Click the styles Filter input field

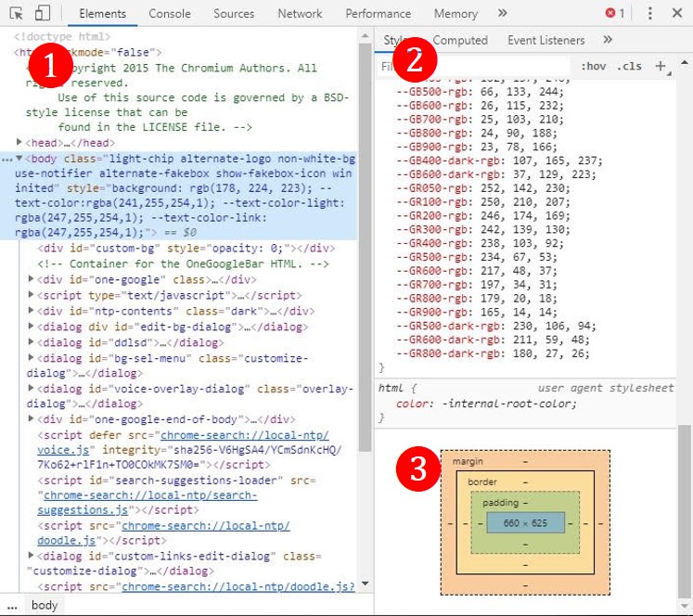pos(474,66)
